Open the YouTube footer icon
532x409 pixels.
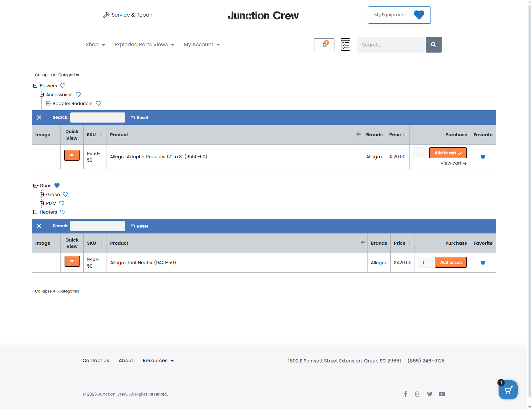[x=441, y=394]
